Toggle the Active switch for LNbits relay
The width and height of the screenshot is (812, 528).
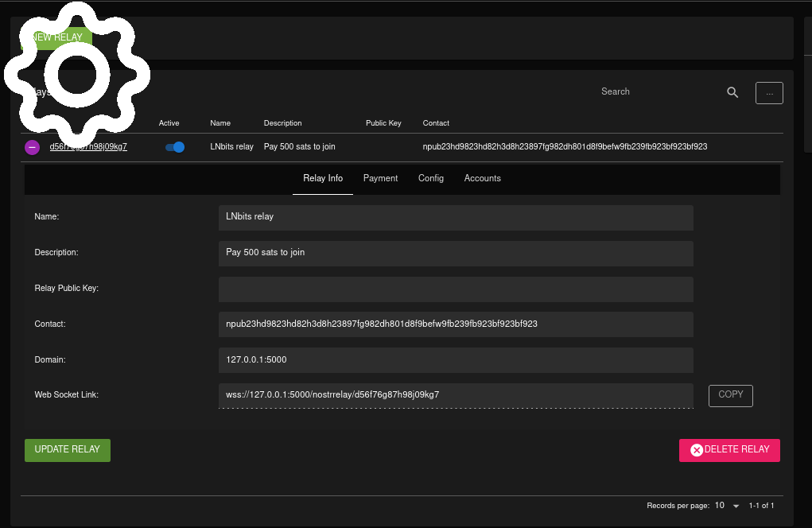175,147
